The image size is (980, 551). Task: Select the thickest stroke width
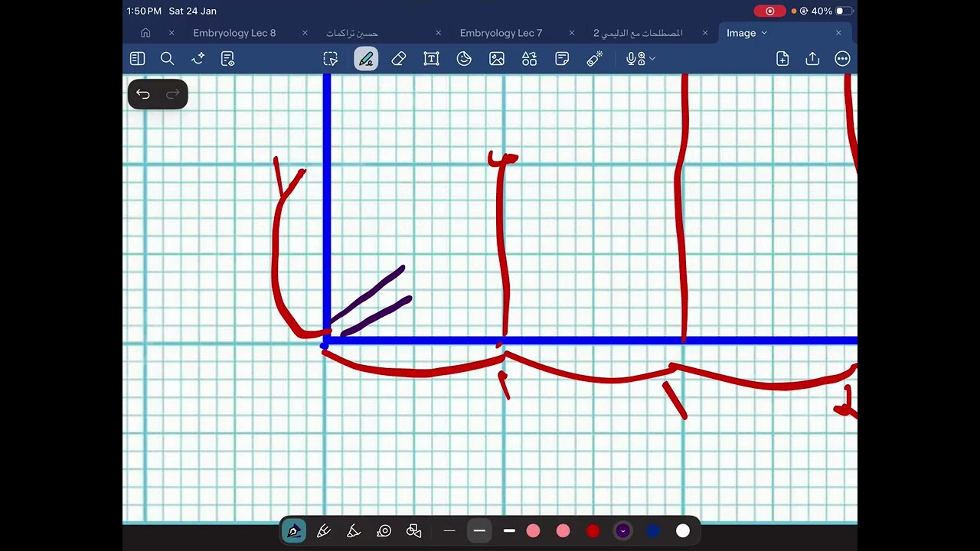(x=509, y=531)
